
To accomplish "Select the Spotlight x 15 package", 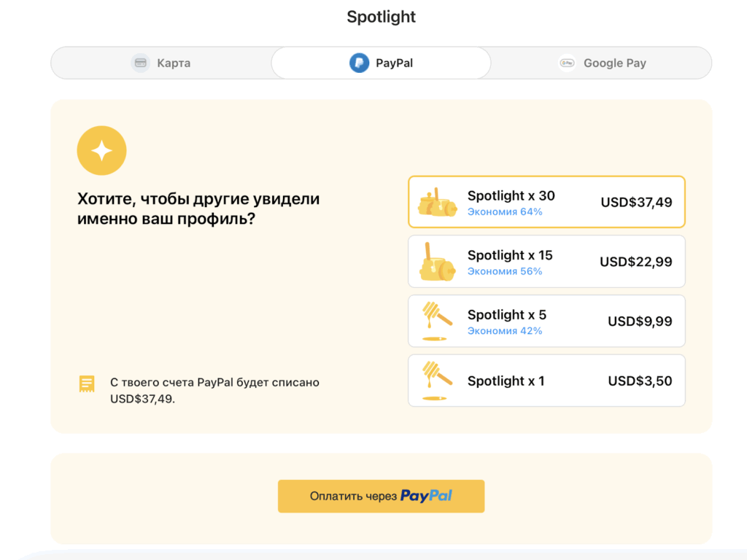I will pyautogui.click(x=546, y=261).
